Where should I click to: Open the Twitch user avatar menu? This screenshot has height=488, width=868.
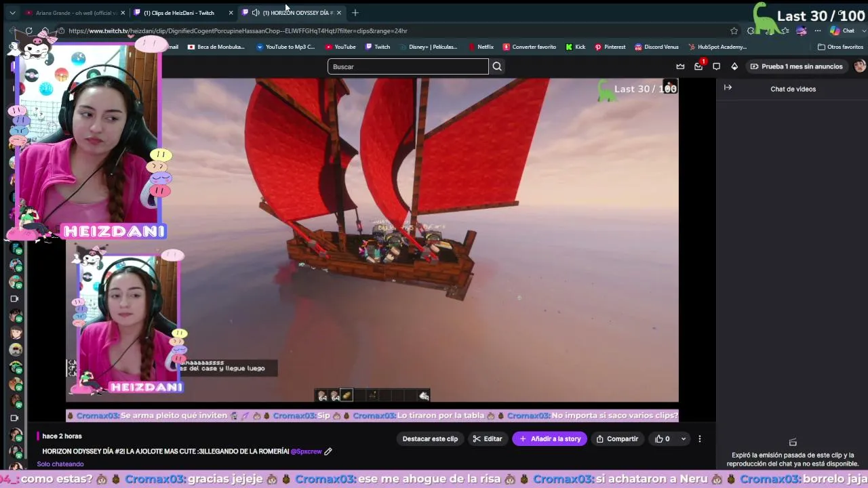(x=860, y=66)
